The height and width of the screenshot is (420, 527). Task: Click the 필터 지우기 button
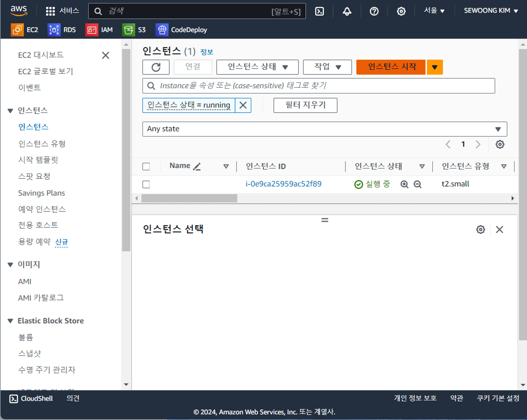pyautogui.click(x=305, y=105)
